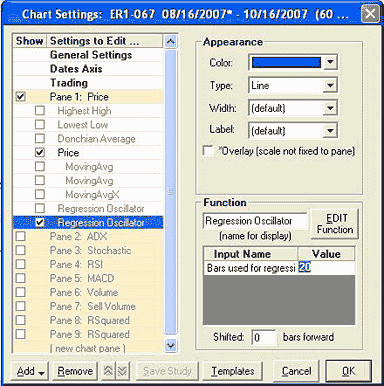Image resolution: width=384 pixels, height=386 pixels.
Task: Click the EDIT Function button
Action: point(335,224)
